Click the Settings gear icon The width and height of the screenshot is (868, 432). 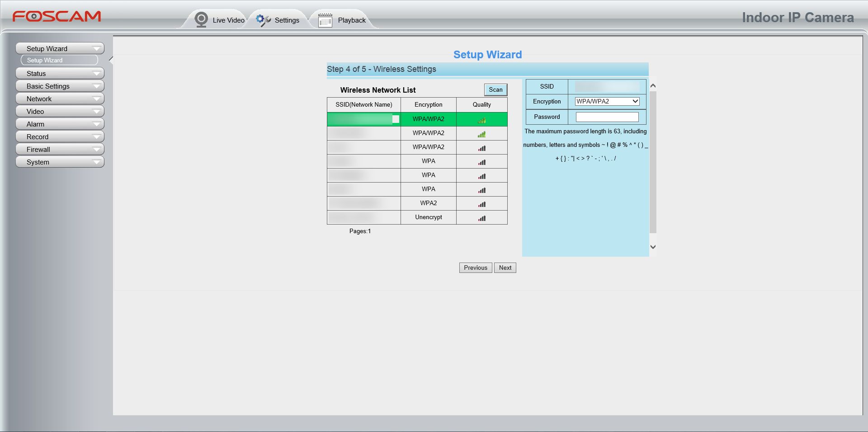[x=263, y=20]
